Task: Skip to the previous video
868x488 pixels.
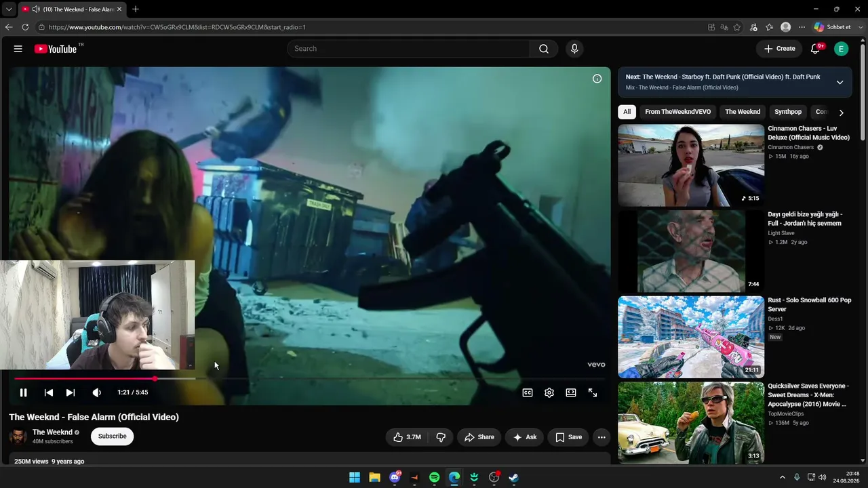Action: tap(49, 392)
